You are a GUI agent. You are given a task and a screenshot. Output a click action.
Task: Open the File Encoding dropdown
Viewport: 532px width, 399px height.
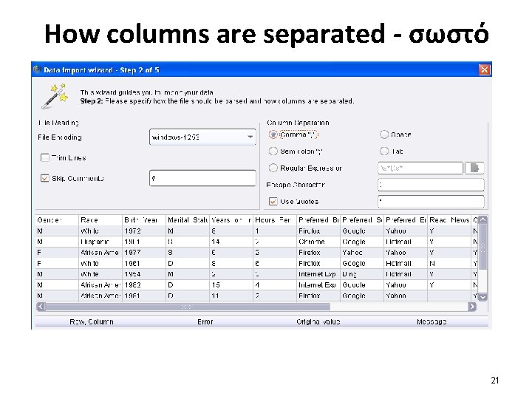coord(250,137)
